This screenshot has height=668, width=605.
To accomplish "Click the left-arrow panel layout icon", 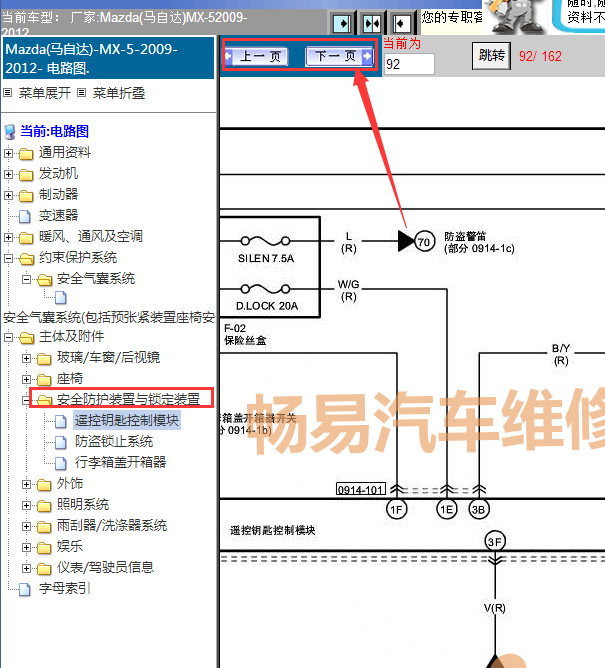I will coord(401,23).
